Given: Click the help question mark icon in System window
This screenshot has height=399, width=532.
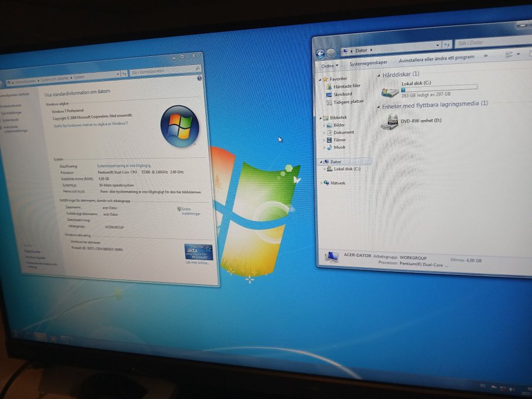Looking at the screenshot, I should [x=199, y=78].
